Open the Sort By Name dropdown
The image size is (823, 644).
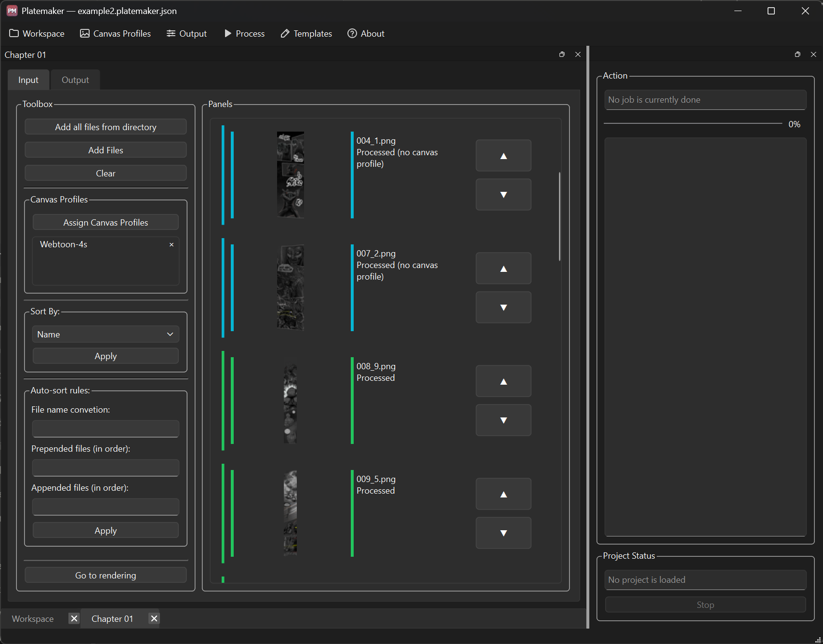[x=106, y=335]
